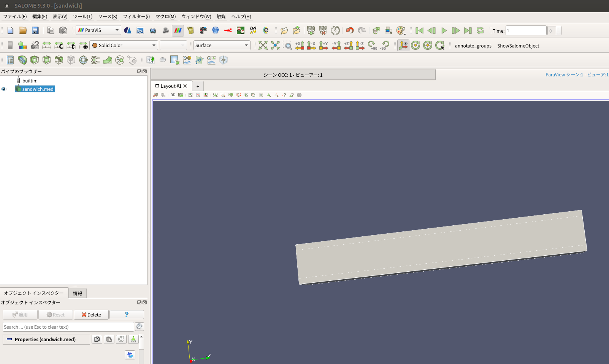Jump to first frame button
The height and width of the screenshot is (364, 609).
tap(419, 30)
